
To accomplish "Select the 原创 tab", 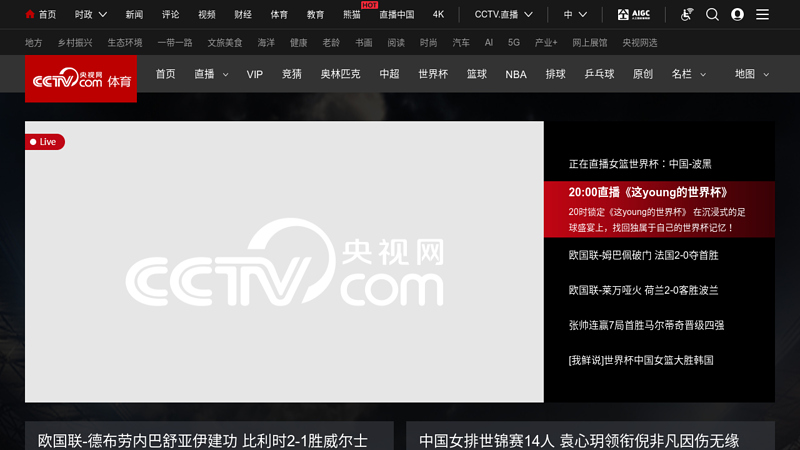I will click(643, 74).
